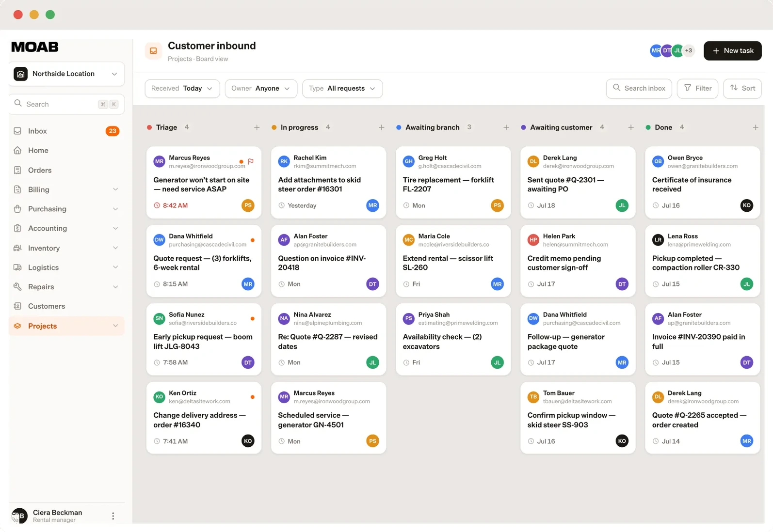Image resolution: width=773 pixels, height=532 pixels.
Task: Click the Filter button
Action: click(697, 89)
